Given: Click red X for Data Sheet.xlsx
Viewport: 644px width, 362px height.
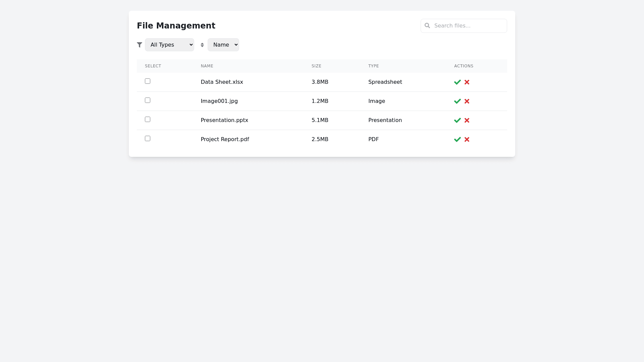Looking at the screenshot, I should 467,82.
